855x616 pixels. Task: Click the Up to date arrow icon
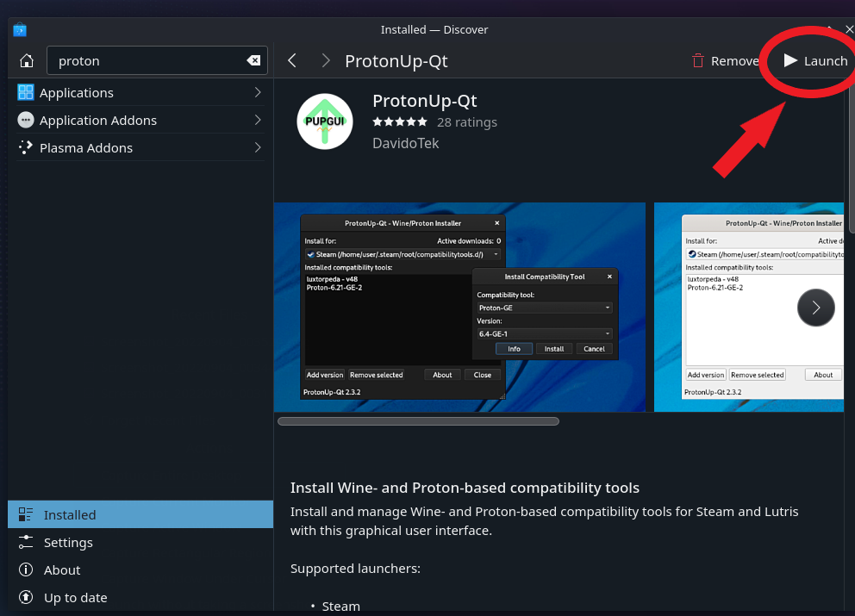[x=26, y=597]
